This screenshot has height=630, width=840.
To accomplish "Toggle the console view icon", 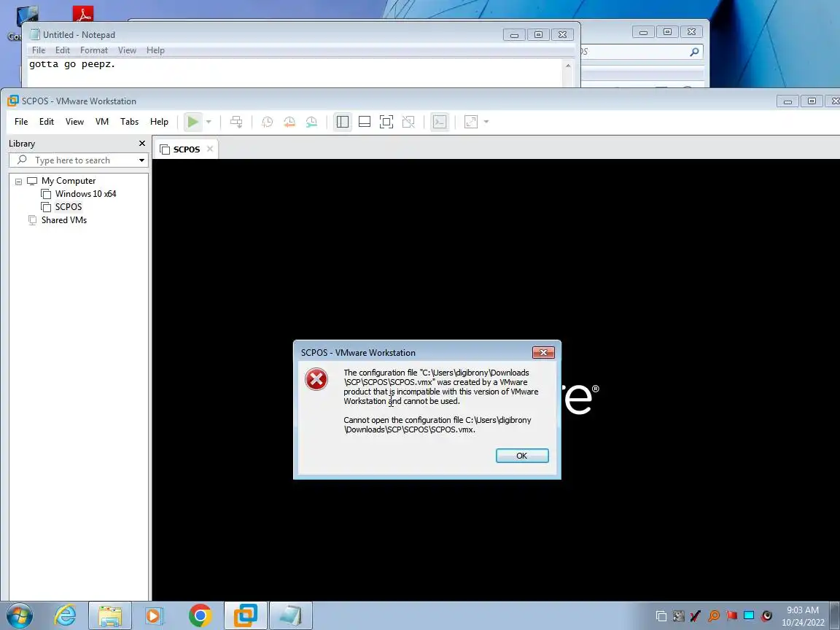I will (x=439, y=122).
